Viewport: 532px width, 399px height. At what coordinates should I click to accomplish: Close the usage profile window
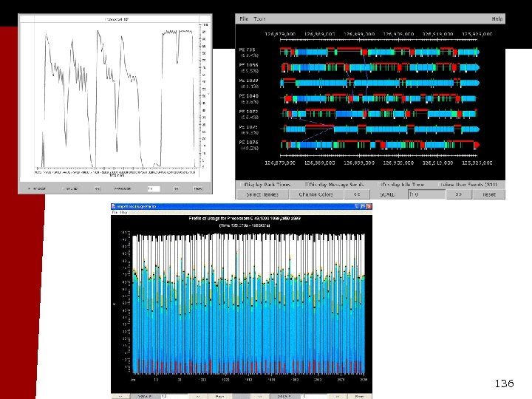pos(369,206)
